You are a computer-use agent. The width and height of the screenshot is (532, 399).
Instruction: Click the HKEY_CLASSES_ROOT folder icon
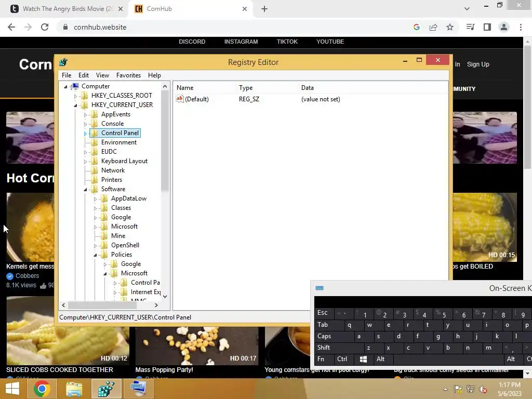coord(85,96)
